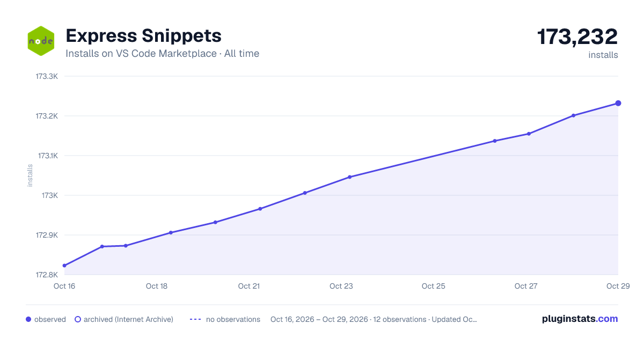644x338 pixels.
Task: Click the Oct 16 x-axis label
Action: [x=64, y=286]
